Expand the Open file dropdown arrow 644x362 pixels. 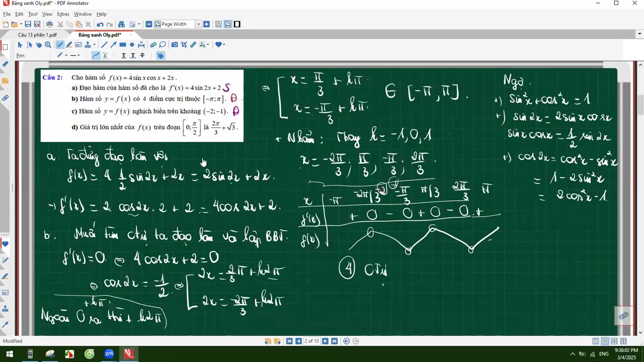21,24
